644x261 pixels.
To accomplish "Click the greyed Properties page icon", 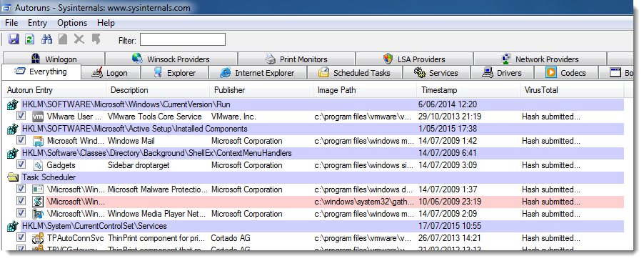I will point(62,39).
